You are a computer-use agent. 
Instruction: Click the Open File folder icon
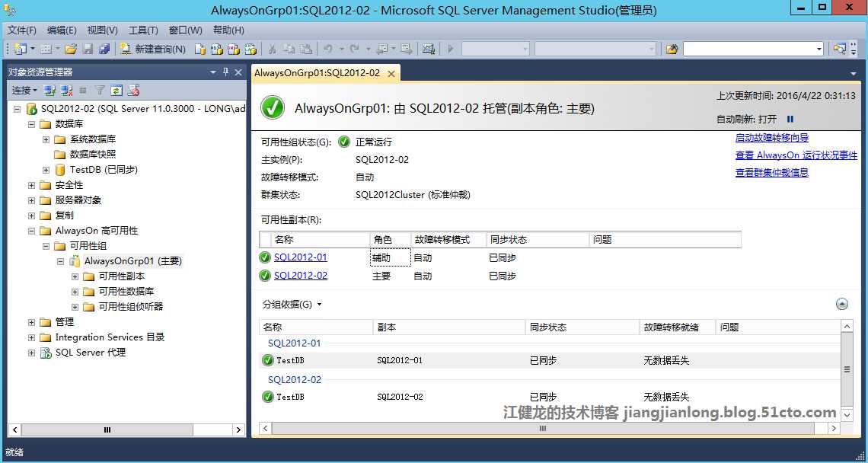click(x=70, y=49)
